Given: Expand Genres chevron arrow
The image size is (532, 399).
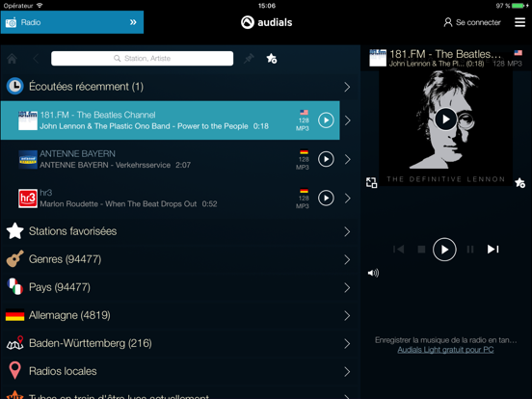Looking at the screenshot, I should pos(347,260).
